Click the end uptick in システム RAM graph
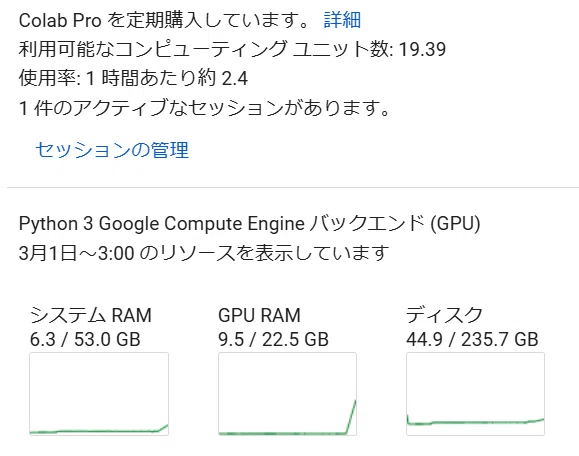Viewport: 579px width, 456px height. 163,428
